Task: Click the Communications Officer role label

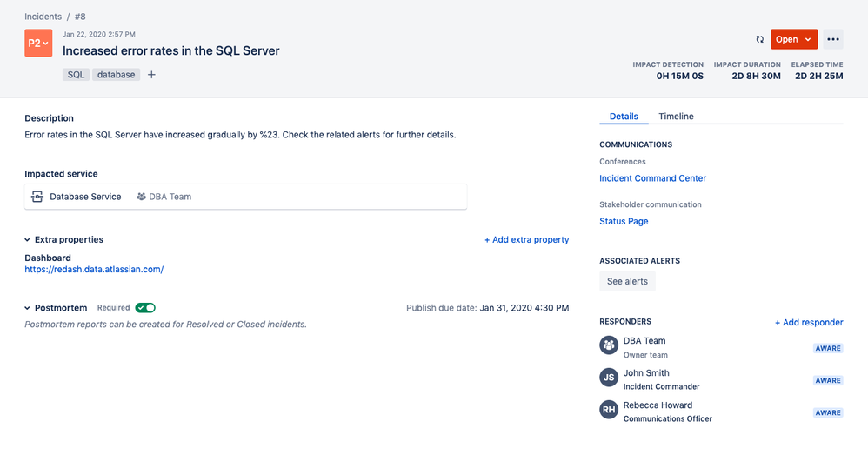Action: click(x=668, y=418)
